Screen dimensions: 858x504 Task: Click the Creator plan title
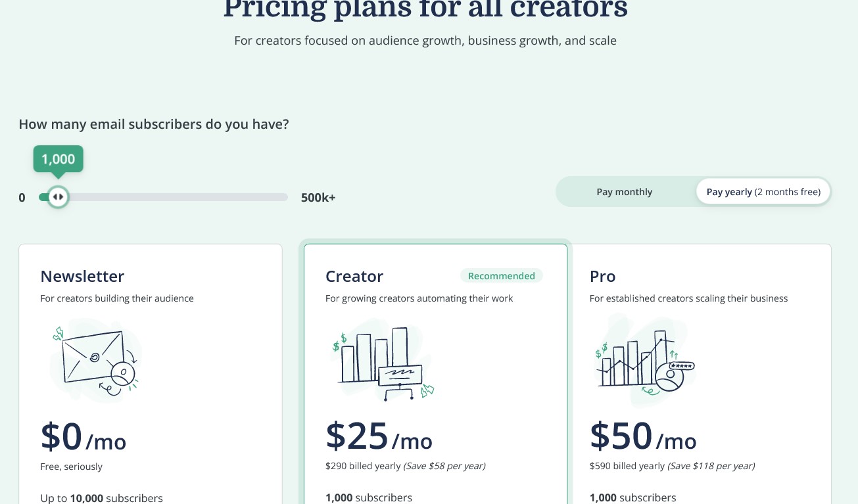click(354, 276)
